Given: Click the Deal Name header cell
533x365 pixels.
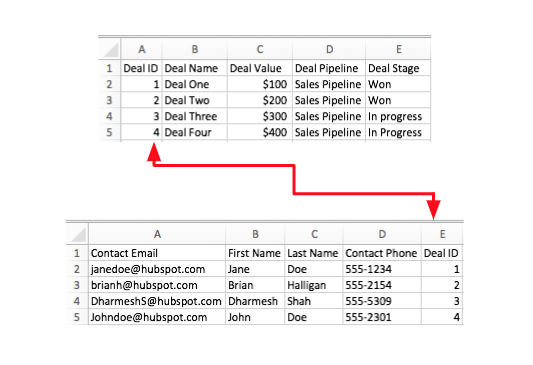Looking at the screenshot, I should point(195,68).
